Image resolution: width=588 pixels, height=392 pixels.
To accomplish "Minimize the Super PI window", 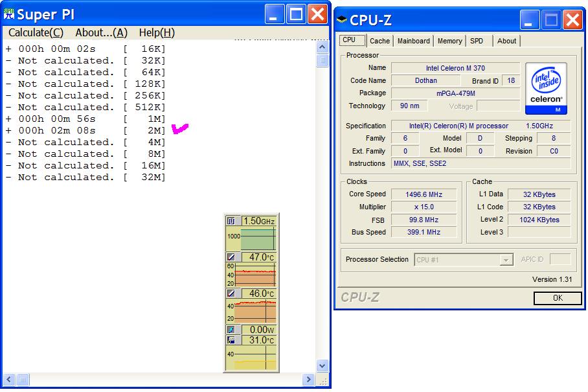I will click(274, 14).
